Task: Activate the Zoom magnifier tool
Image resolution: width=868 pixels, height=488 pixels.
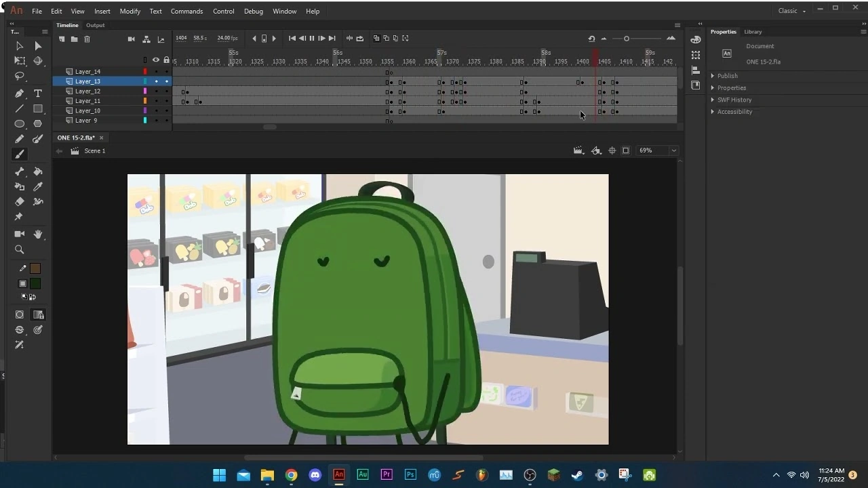Action: 19,249
